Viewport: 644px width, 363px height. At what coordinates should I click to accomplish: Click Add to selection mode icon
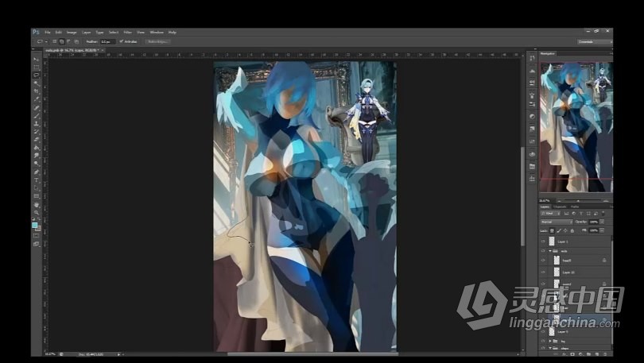point(61,41)
